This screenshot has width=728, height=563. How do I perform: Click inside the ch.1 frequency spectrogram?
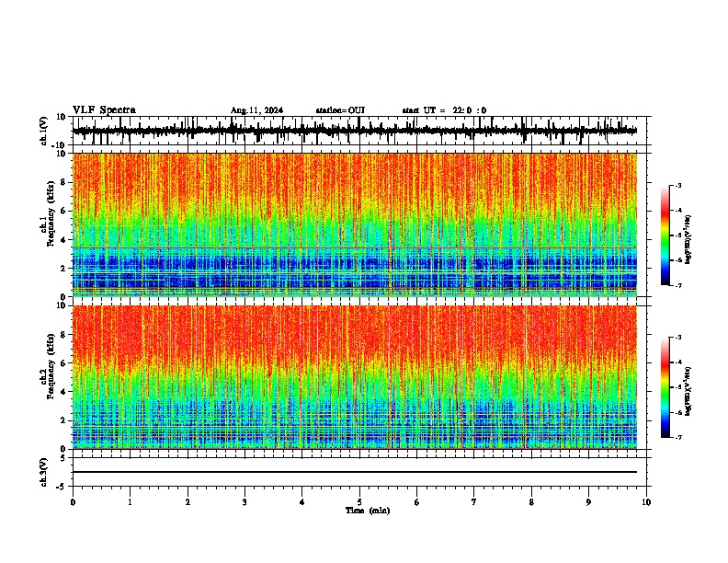coord(355,224)
